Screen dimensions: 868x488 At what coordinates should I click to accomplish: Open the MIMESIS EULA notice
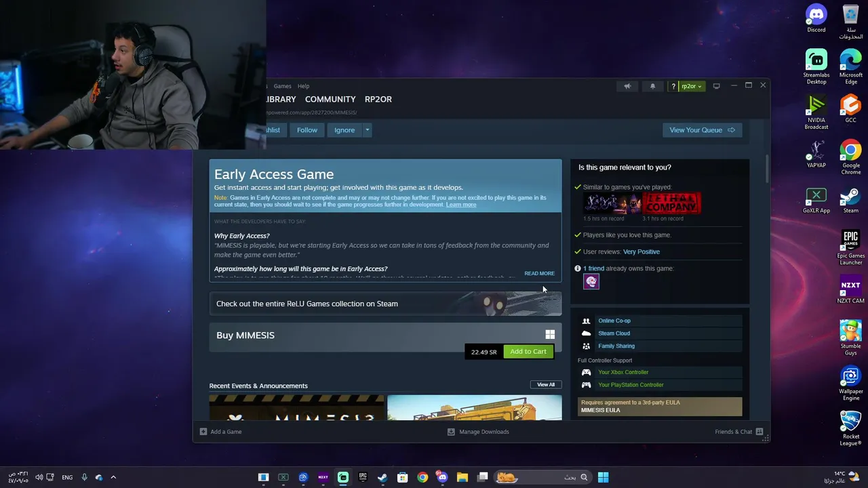click(x=660, y=407)
